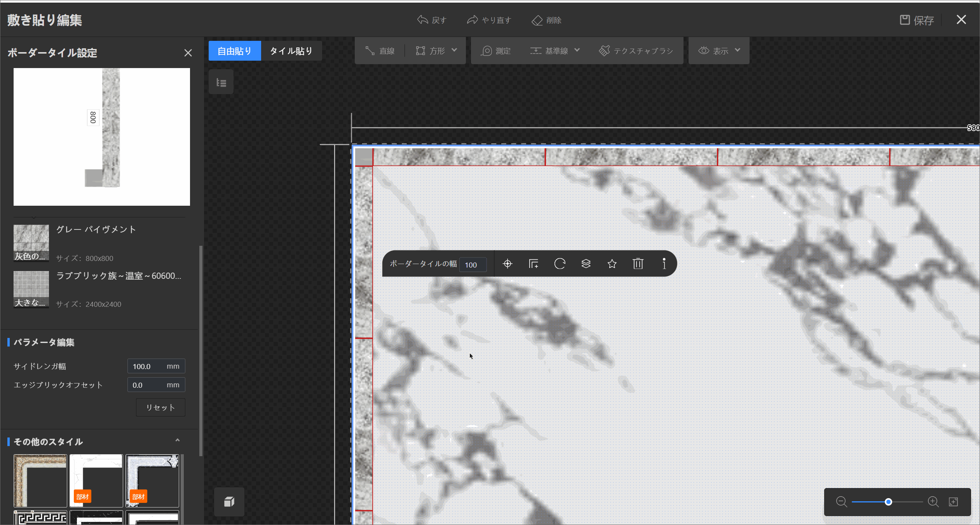Image resolution: width=980 pixels, height=525 pixels.
Task: Click the border tile preview image
Action: point(102,137)
